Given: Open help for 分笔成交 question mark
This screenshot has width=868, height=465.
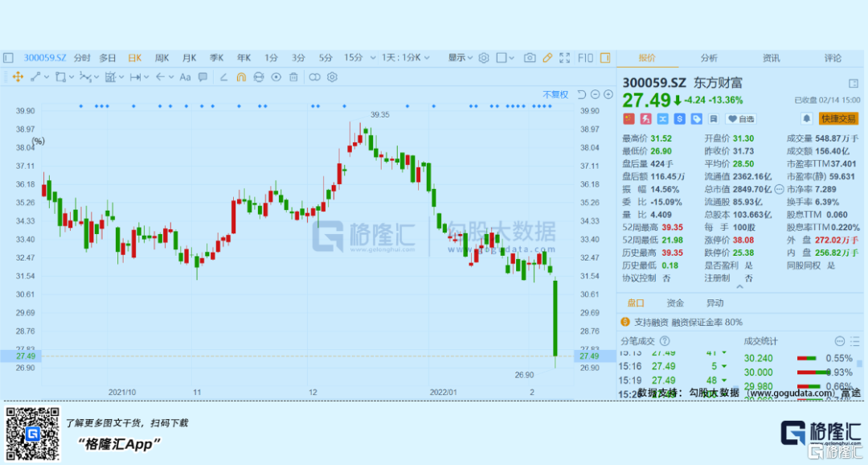Looking at the screenshot, I should 665,341.
